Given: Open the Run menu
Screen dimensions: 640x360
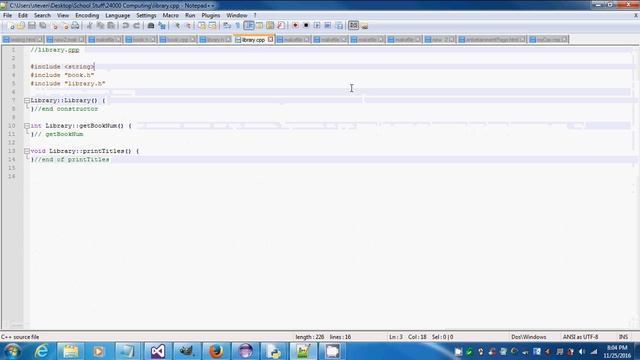Looking at the screenshot, I should (x=190, y=16).
